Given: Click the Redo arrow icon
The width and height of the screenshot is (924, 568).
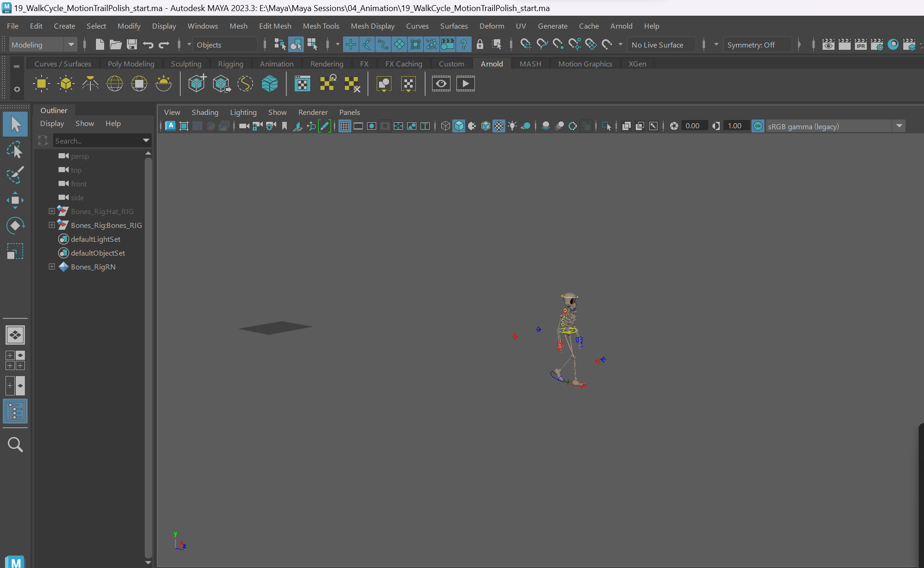Looking at the screenshot, I should tap(164, 45).
